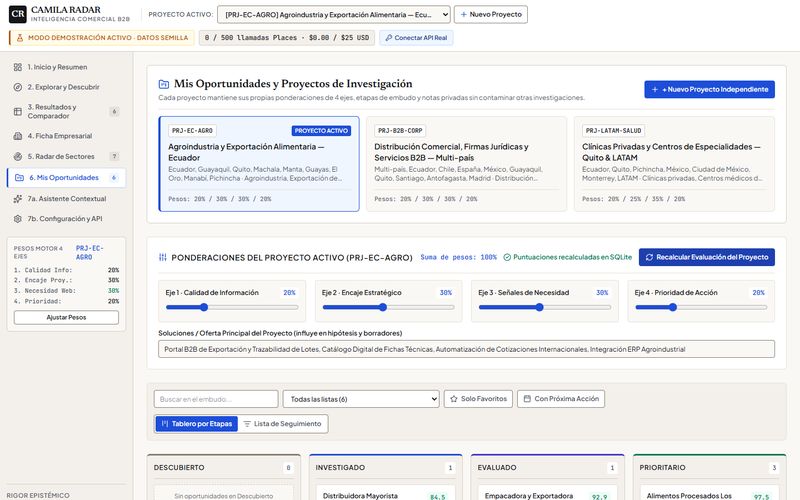The image size is (800, 500).
Task: Click the MODO DEMOSTRACIÓN ACTIVO banner
Action: point(102,38)
